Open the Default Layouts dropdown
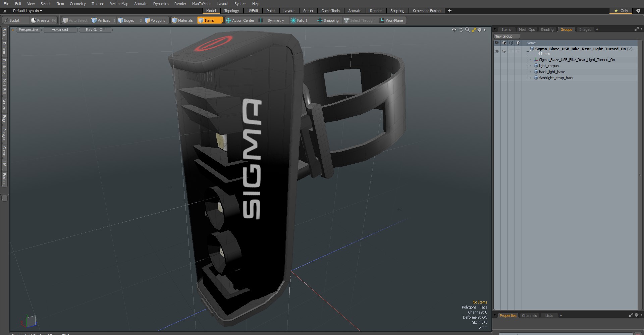644x335 pixels. pyautogui.click(x=28, y=11)
